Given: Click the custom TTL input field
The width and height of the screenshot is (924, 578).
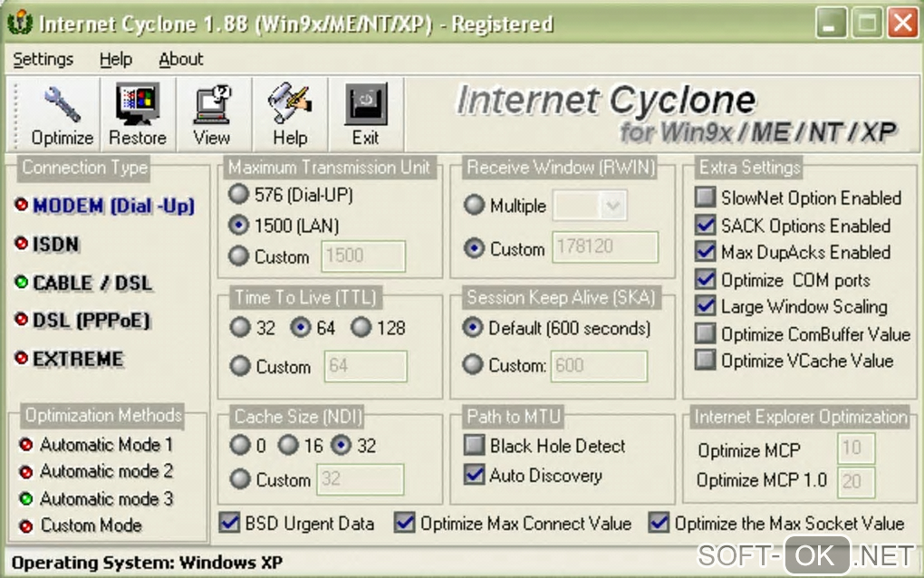Looking at the screenshot, I should click(x=365, y=366).
